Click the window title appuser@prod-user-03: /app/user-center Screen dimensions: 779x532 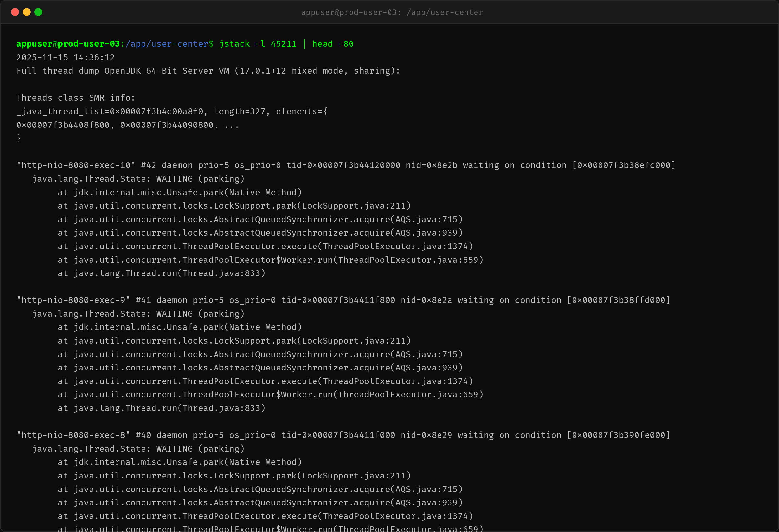click(392, 12)
